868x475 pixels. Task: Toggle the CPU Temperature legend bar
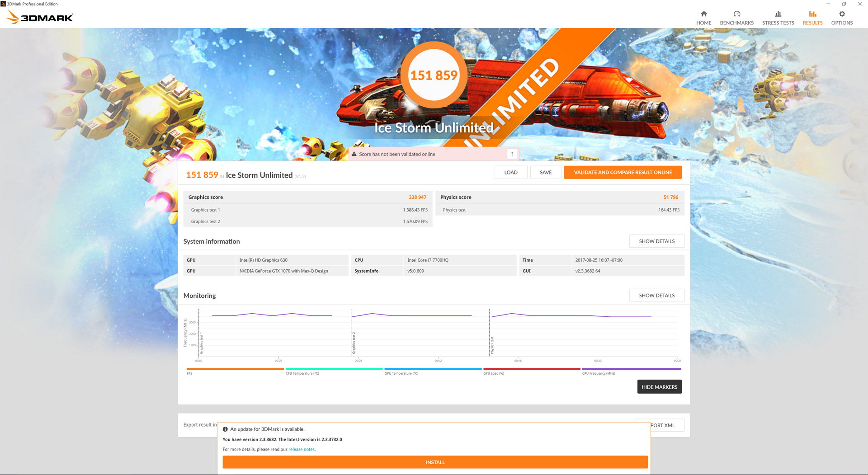(x=334, y=369)
